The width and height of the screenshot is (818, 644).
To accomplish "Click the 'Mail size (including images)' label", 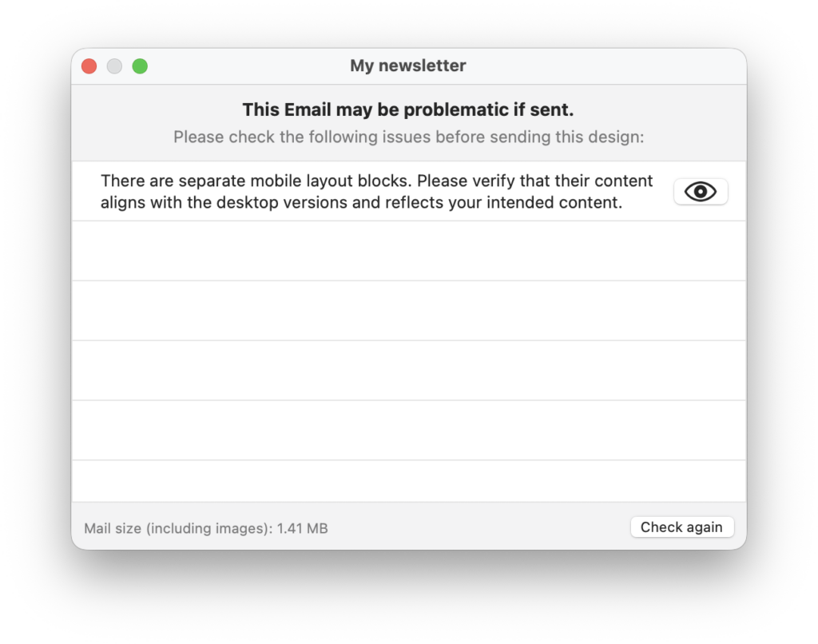I will coord(177,528).
